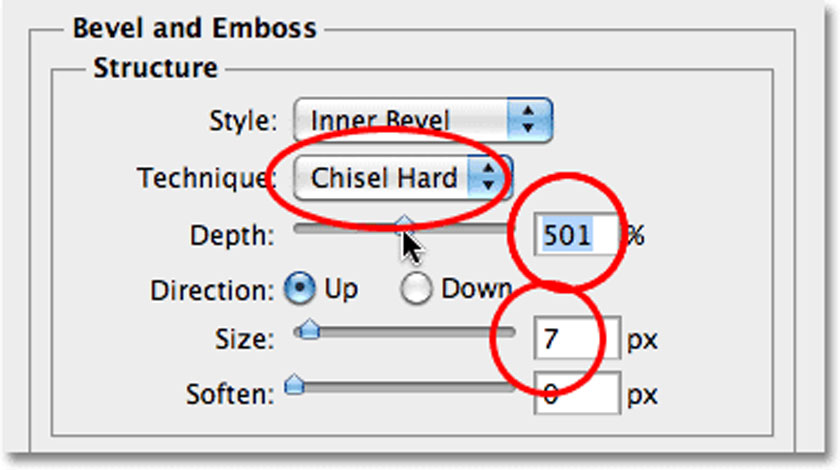Viewport: 840px width, 470px height.
Task: Click the Size slider handle
Action: 309,329
